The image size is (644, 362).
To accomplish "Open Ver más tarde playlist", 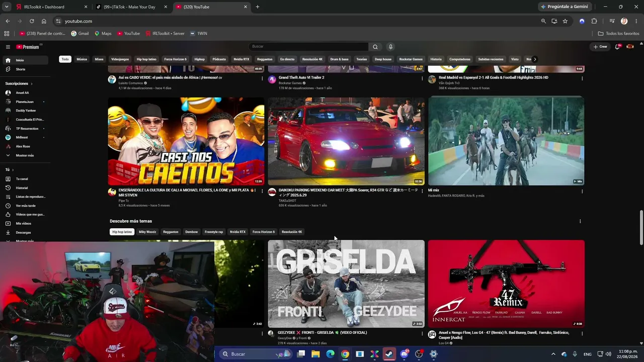I will pos(26,206).
